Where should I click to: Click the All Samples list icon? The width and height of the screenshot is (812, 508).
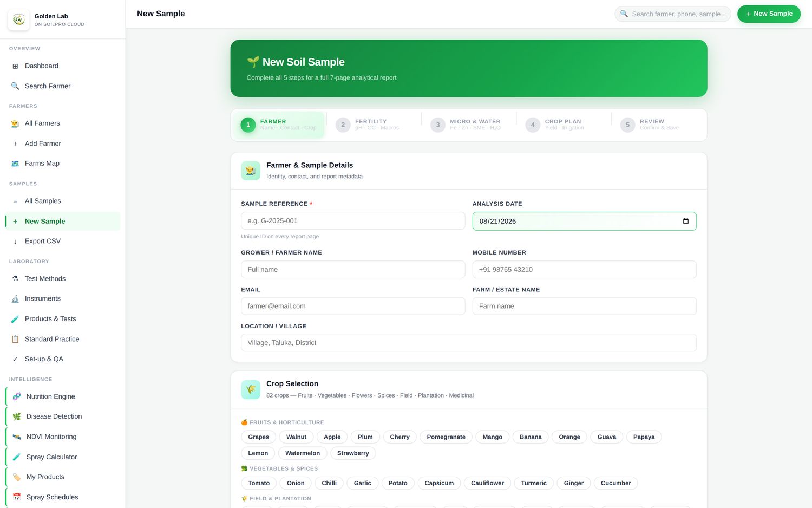(x=15, y=201)
